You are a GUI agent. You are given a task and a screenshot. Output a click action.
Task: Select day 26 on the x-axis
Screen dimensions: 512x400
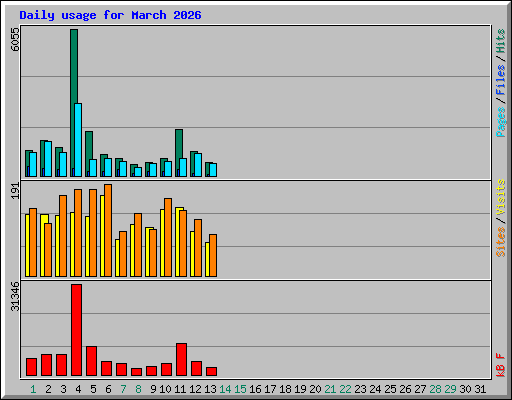coord(405,389)
